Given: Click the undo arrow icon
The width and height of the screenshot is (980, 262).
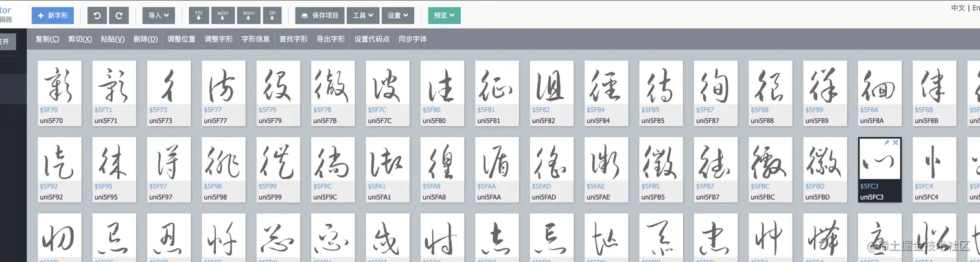Looking at the screenshot, I should [97, 15].
